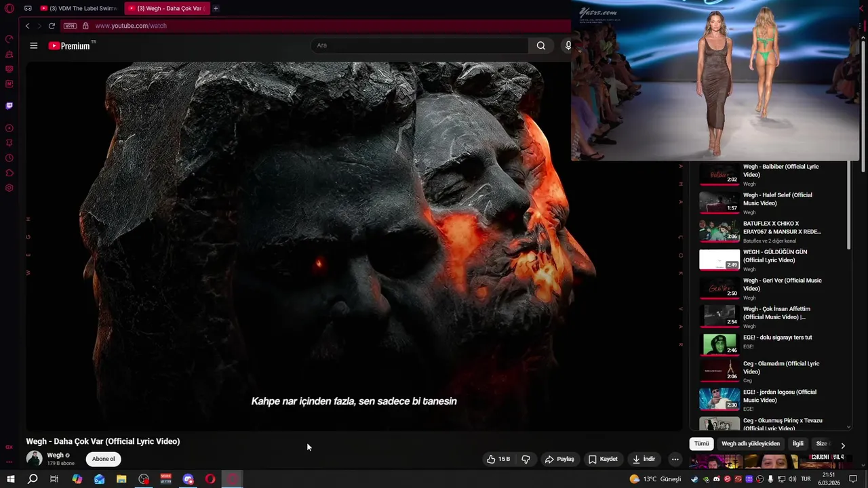
Task: Click Kaydet to save the video
Action: point(603,459)
